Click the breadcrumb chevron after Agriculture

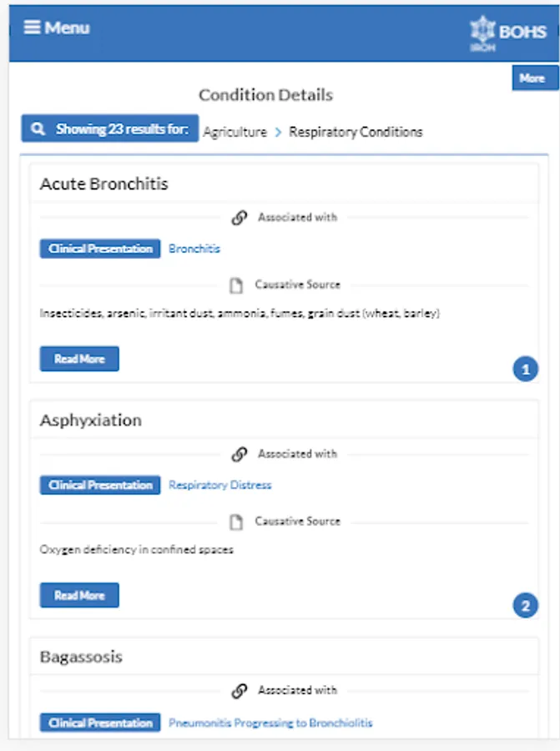[278, 132]
